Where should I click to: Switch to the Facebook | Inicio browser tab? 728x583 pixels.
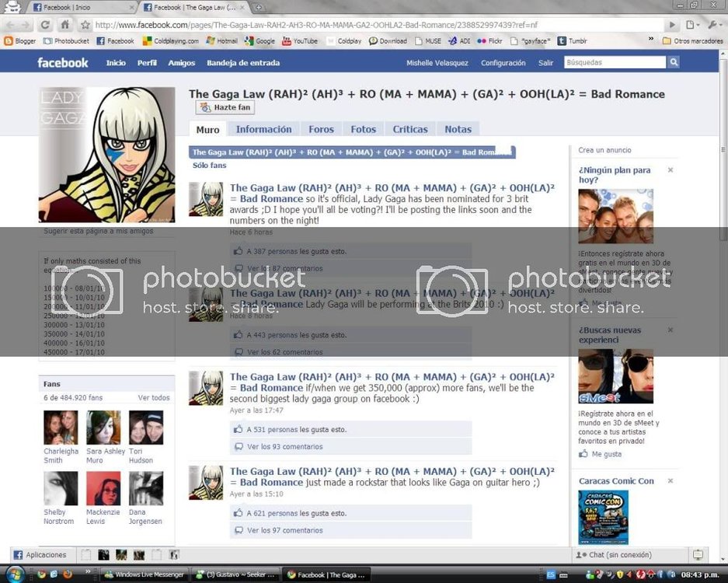click(82, 8)
